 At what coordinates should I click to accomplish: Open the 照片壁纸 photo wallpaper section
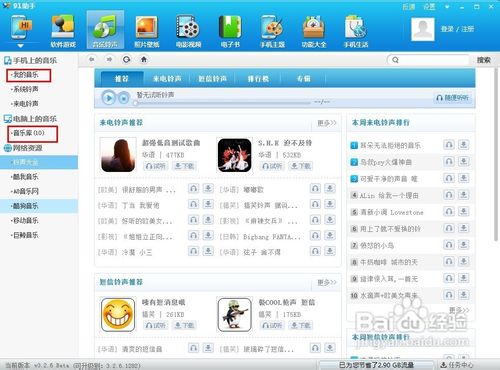pyautogui.click(x=147, y=31)
